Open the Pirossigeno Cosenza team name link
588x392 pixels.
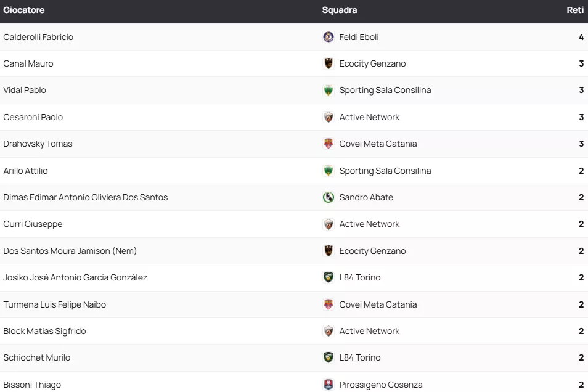pos(381,385)
